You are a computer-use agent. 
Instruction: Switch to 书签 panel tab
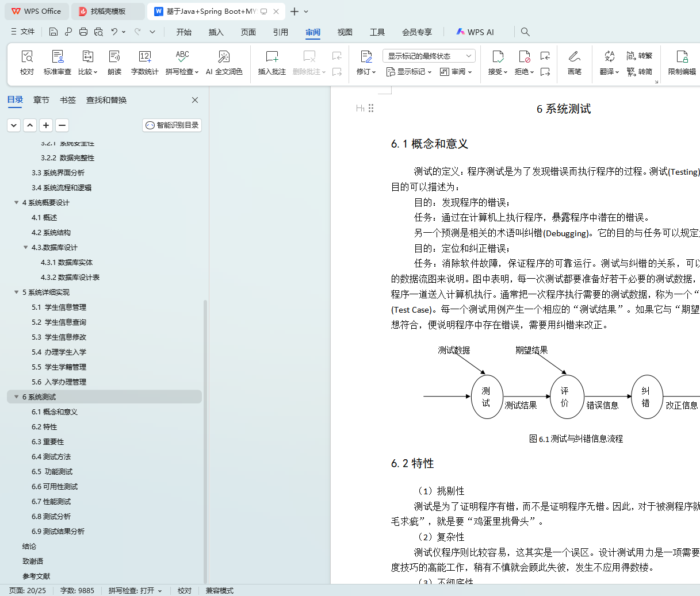tap(68, 100)
